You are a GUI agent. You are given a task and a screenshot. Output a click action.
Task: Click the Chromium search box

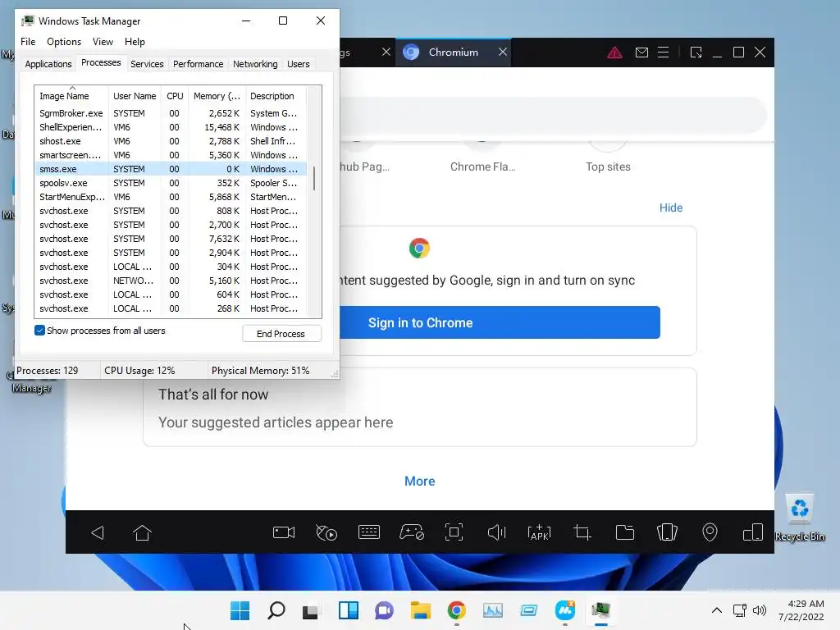pyautogui.click(x=553, y=115)
